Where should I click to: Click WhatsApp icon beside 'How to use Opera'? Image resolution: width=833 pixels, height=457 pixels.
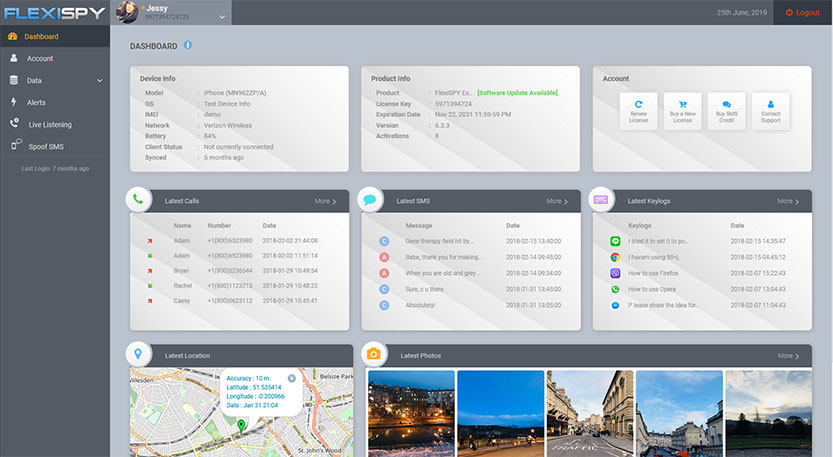click(615, 290)
